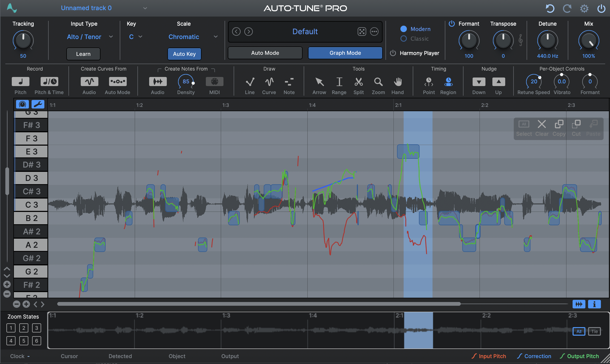Screen dimensions: 610x364
Task: Click the Auto Key button
Action: click(184, 54)
